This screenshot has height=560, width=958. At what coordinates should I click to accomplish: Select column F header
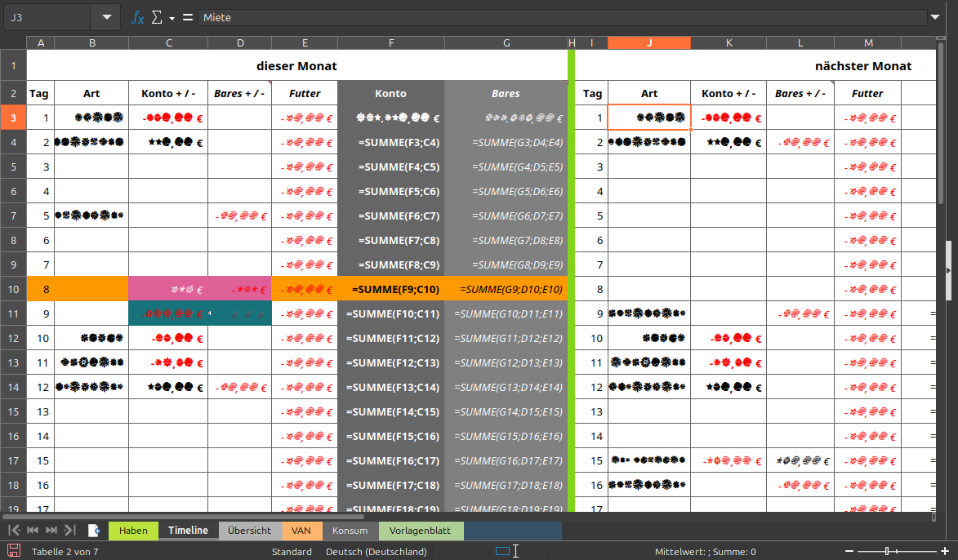pyautogui.click(x=391, y=42)
